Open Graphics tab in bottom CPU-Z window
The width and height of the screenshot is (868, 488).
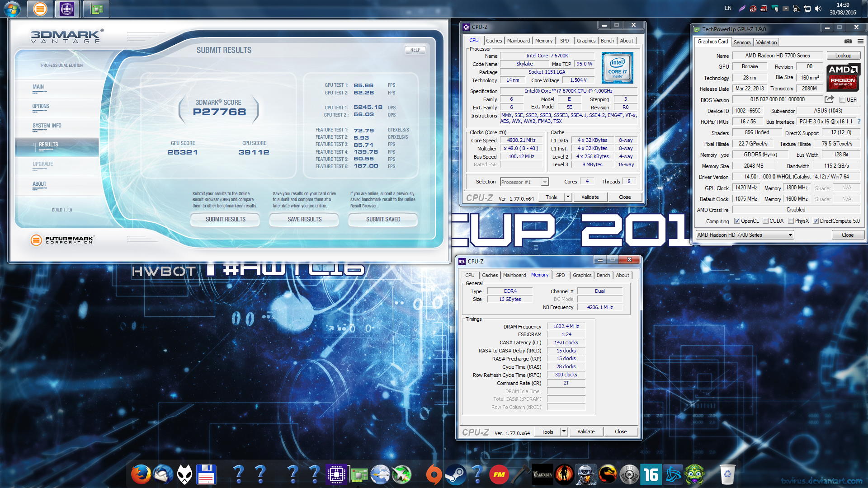coord(582,275)
